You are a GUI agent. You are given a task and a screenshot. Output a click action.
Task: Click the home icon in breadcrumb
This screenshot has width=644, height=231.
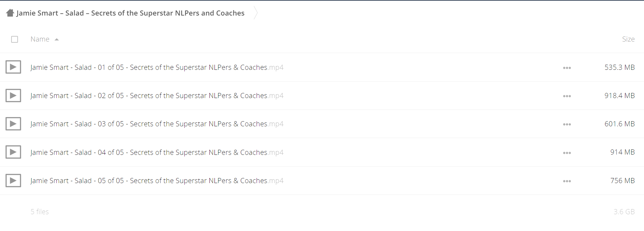(10, 13)
